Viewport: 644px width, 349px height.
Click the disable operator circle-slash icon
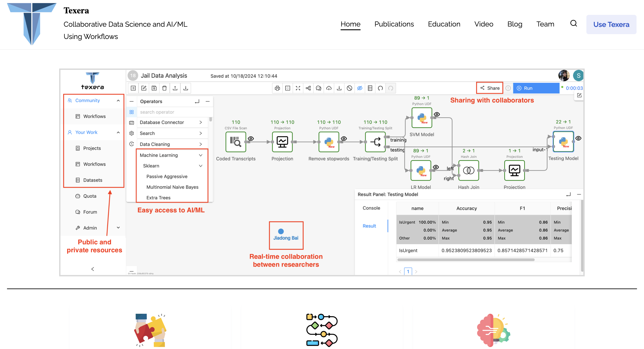(x=350, y=88)
